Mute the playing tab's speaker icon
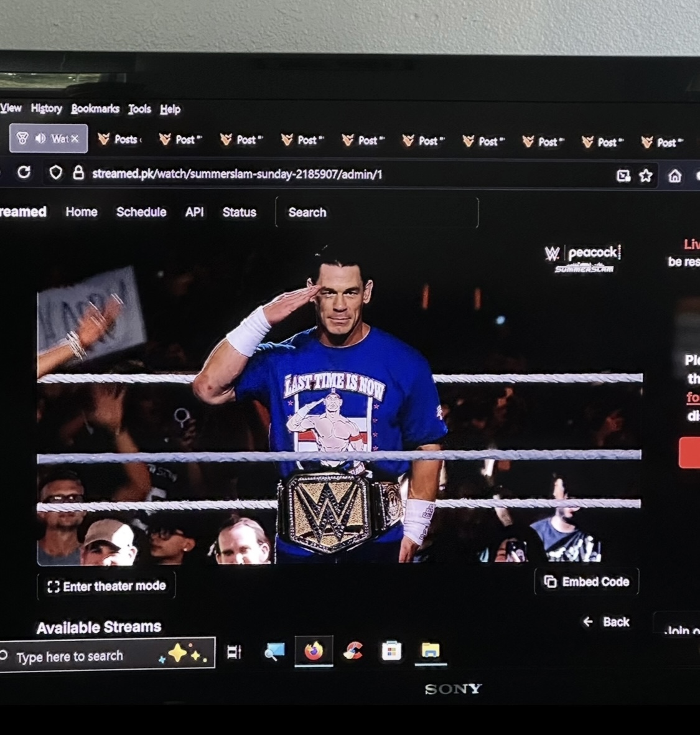The width and height of the screenshot is (700, 735). click(x=40, y=138)
